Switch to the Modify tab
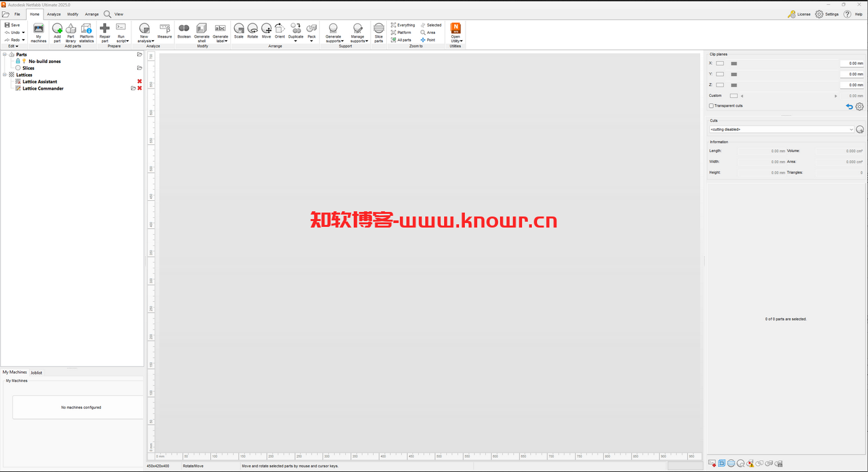 tap(73, 14)
